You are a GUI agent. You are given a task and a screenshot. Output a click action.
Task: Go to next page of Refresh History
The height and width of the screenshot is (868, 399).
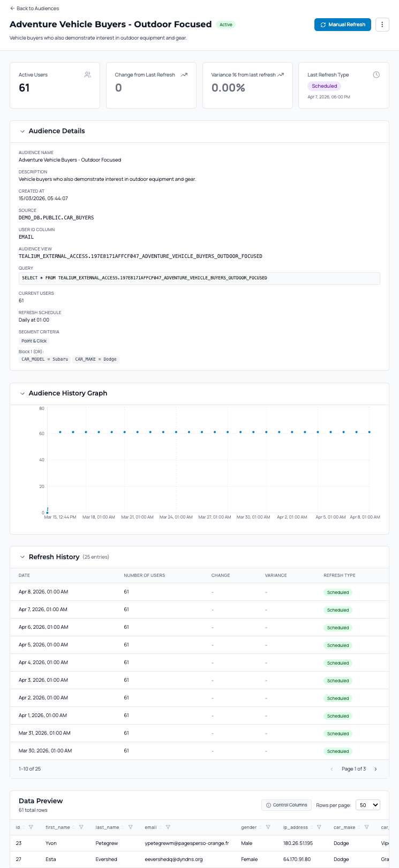(x=375, y=769)
